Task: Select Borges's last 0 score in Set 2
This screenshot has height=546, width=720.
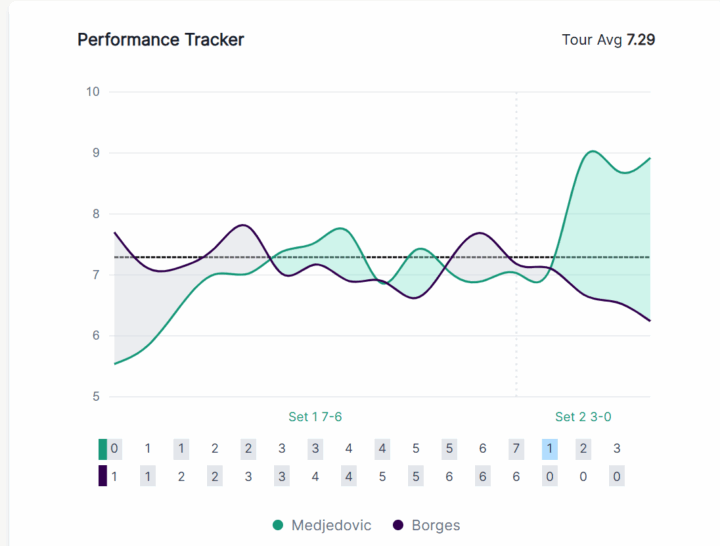Action: pyautogui.click(x=616, y=477)
